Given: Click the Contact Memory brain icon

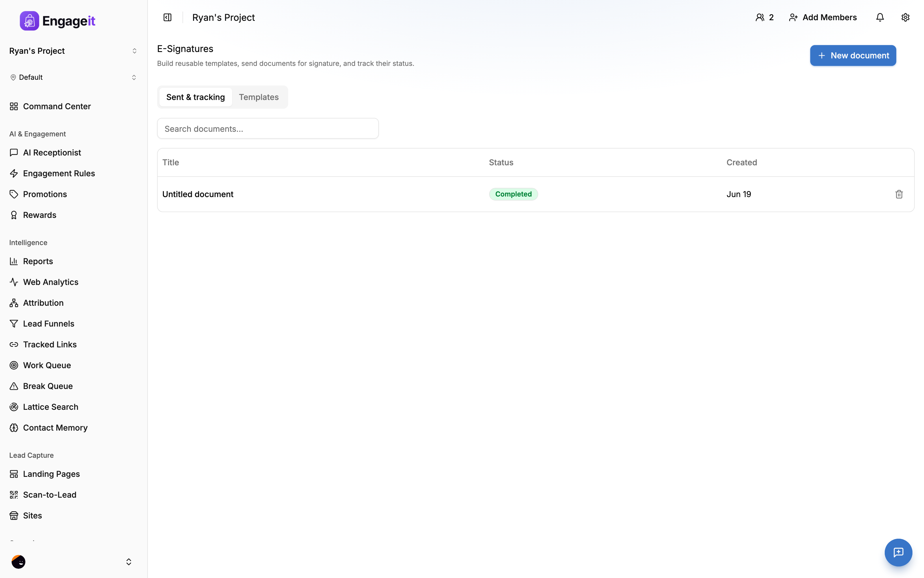Looking at the screenshot, I should click(14, 428).
